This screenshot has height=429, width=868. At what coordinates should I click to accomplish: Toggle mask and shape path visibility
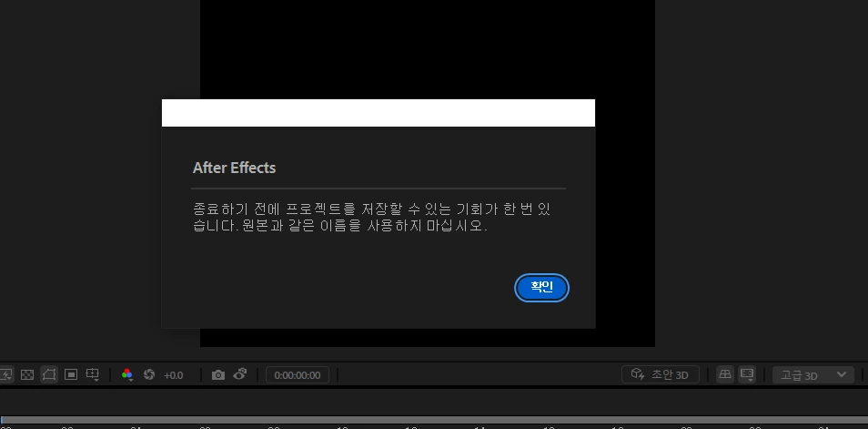49,374
